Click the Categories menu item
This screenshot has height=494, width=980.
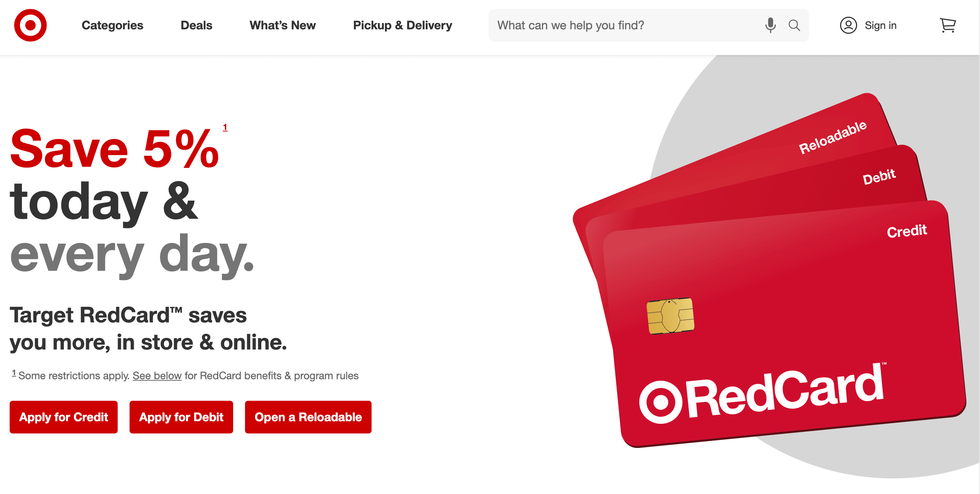(x=112, y=26)
